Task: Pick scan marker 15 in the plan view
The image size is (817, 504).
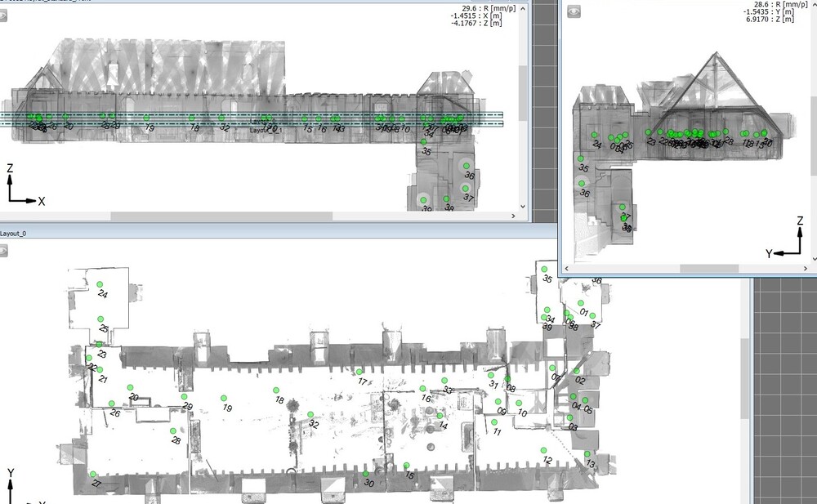Action: 407,466
